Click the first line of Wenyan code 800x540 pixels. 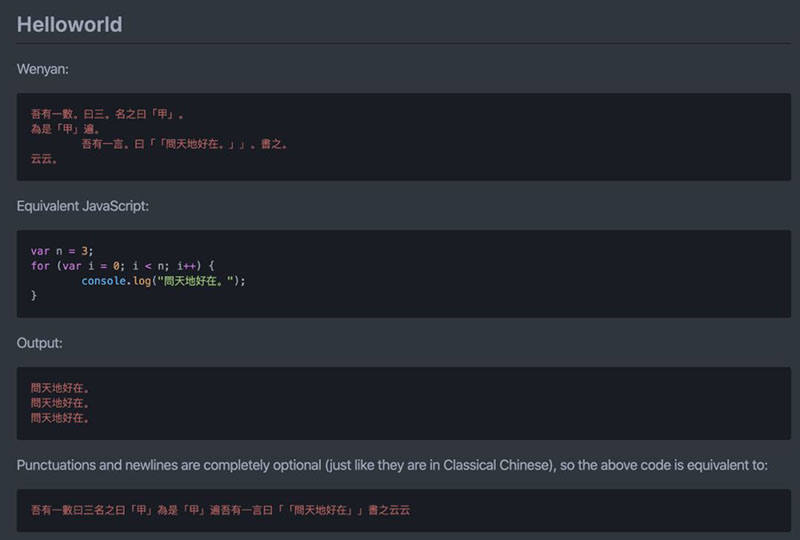coord(107,114)
